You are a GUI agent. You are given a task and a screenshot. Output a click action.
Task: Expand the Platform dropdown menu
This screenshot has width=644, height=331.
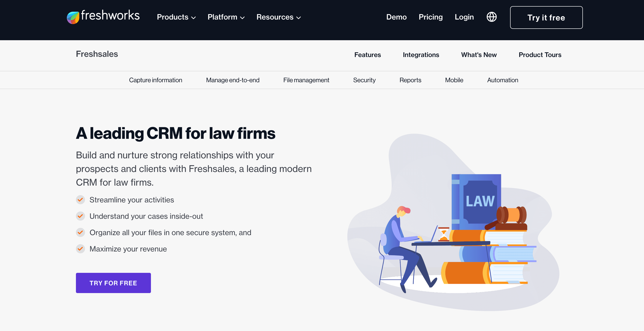(x=226, y=17)
